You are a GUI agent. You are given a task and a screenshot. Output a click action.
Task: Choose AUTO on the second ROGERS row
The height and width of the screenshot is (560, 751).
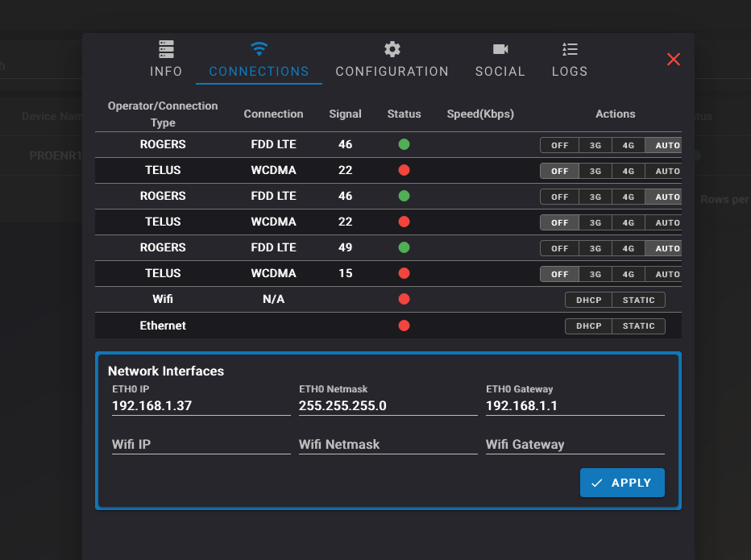(x=663, y=197)
